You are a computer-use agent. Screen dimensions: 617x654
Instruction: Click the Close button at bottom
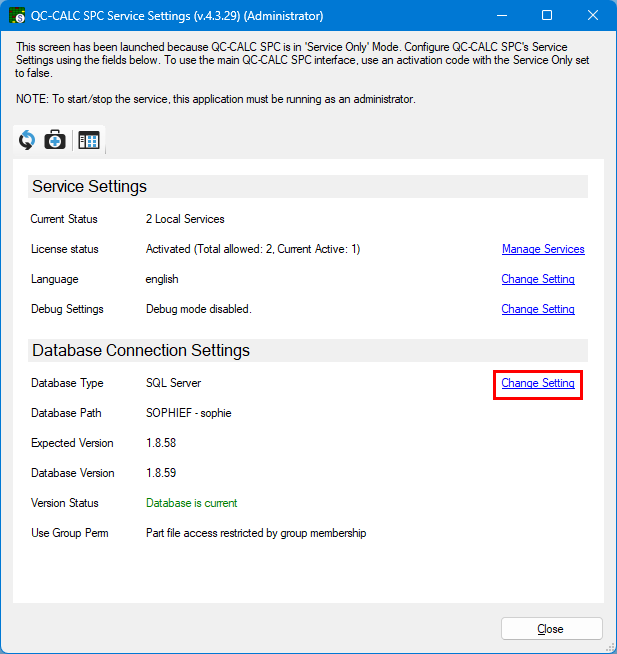point(552,629)
